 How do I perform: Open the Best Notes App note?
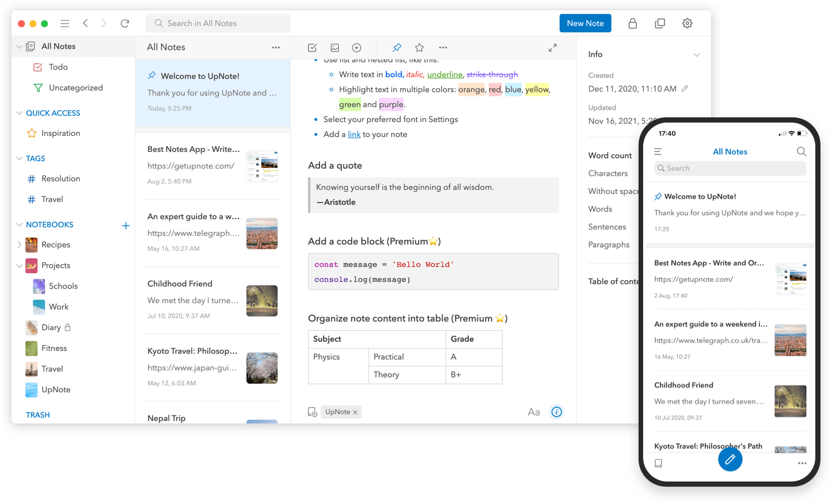click(x=213, y=166)
